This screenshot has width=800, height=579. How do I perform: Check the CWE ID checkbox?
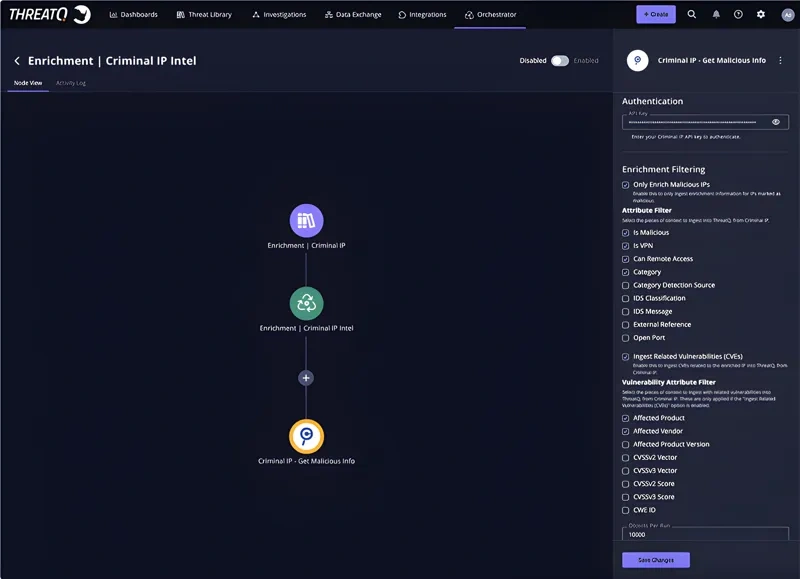625,510
